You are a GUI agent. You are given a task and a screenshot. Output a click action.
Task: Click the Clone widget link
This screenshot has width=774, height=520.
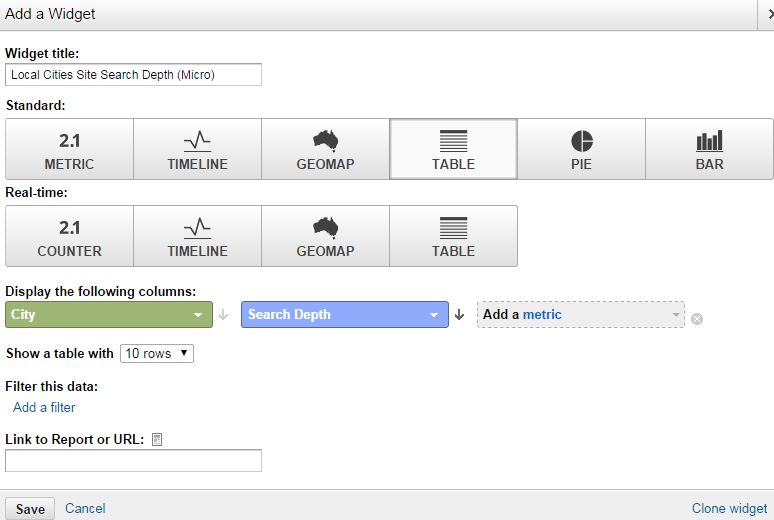tap(729, 509)
